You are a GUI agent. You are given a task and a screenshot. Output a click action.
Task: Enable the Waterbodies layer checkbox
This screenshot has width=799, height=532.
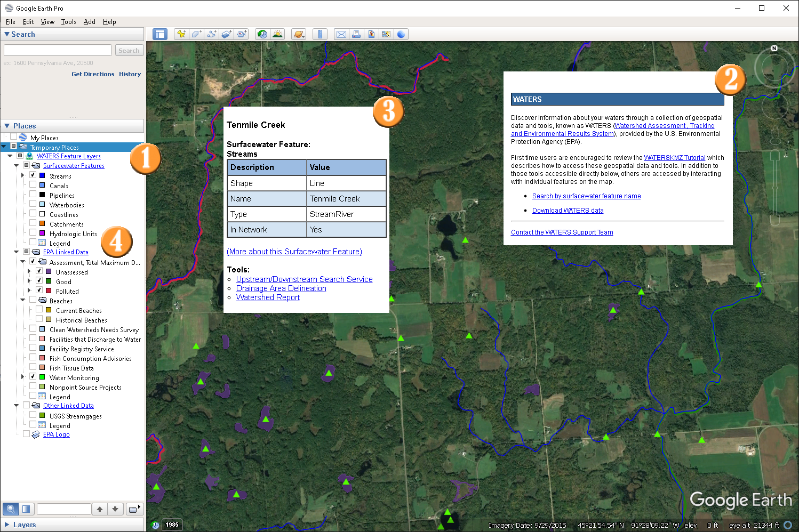click(33, 204)
